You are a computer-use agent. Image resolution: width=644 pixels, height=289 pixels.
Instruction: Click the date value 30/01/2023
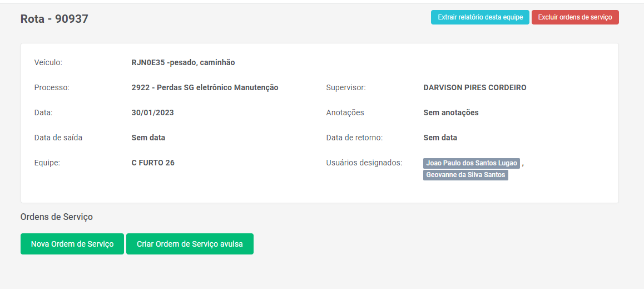tap(152, 112)
